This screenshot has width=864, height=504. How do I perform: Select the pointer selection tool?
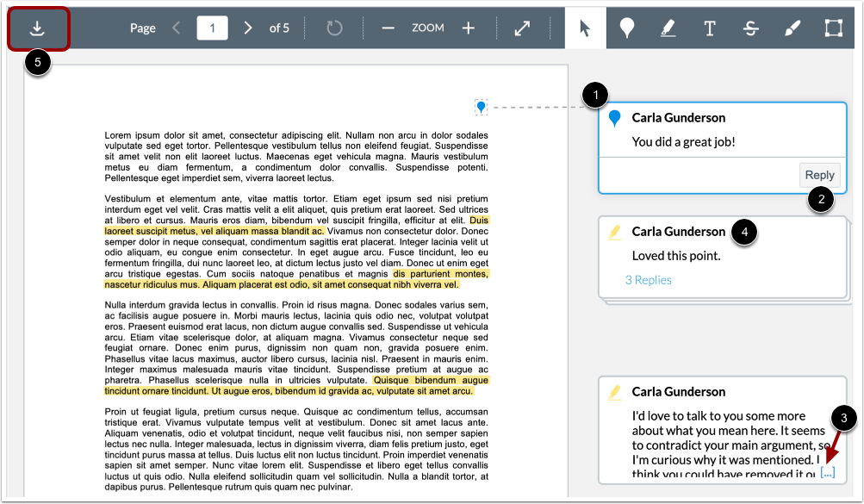[x=582, y=27]
